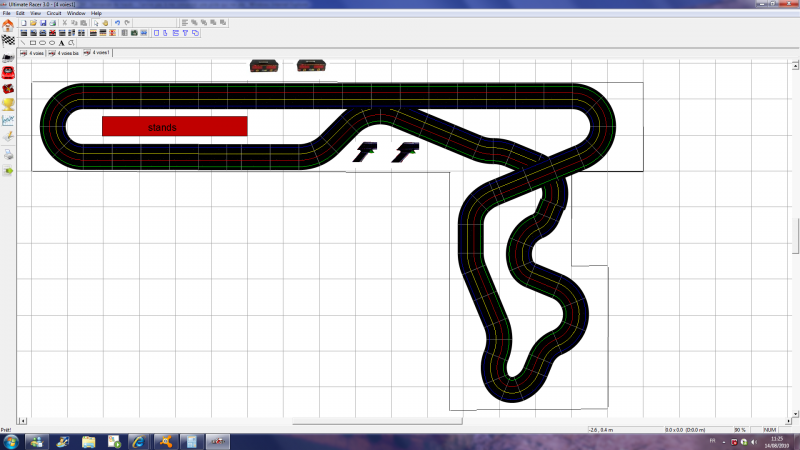Click the red car icon in sidebar
Viewport: 800px width, 450px height.
(x=8, y=72)
